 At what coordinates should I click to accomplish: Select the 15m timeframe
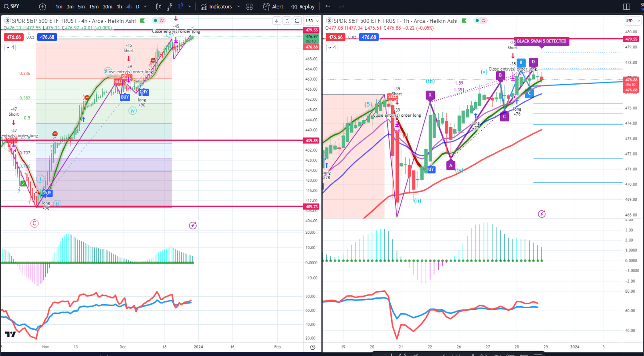click(94, 7)
